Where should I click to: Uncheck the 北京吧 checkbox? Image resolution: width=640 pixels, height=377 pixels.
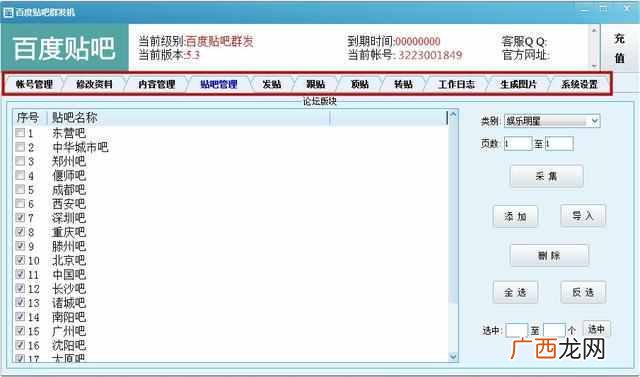coord(20,260)
